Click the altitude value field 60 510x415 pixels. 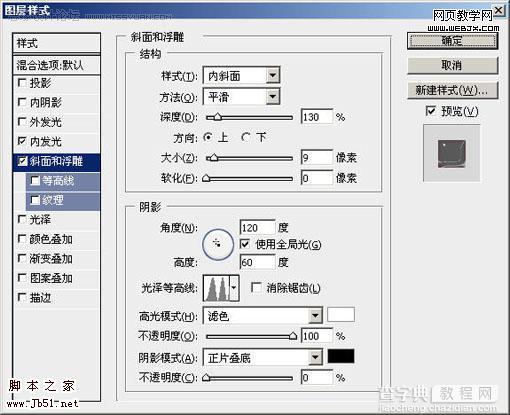[258, 262]
